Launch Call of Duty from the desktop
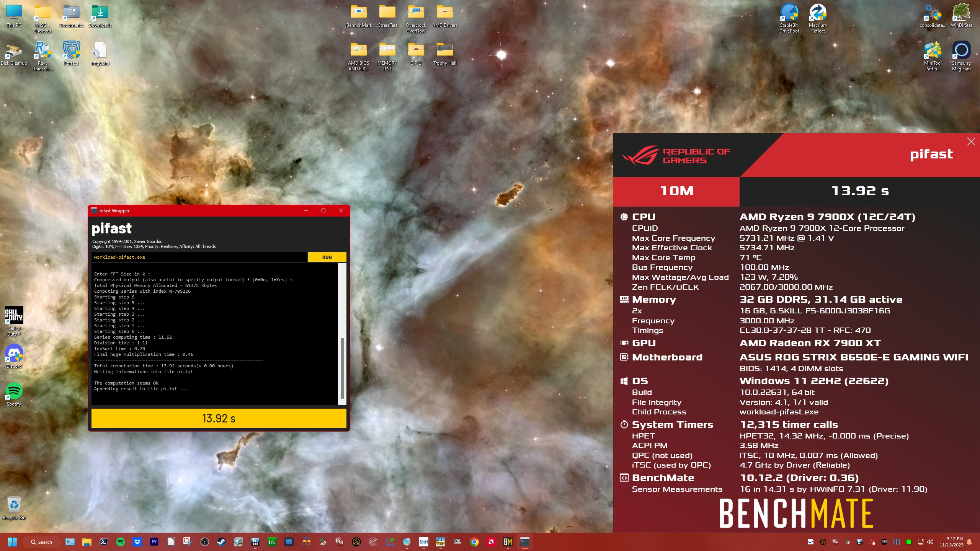The width and height of the screenshot is (980, 551). [x=14, y=321]
